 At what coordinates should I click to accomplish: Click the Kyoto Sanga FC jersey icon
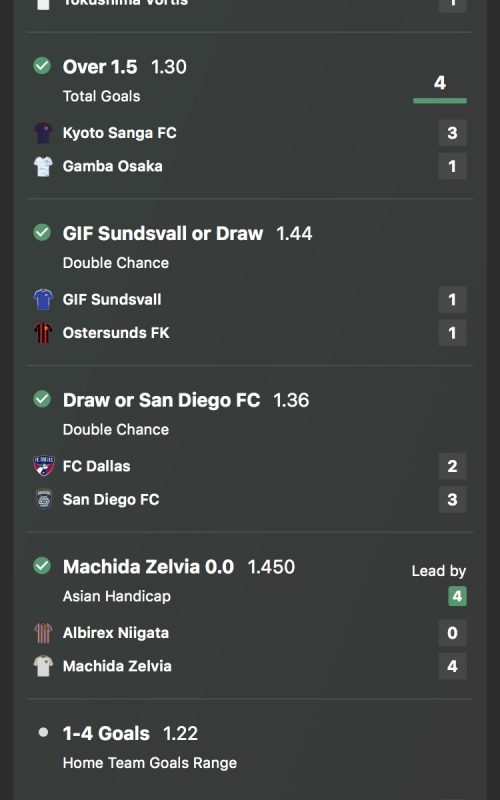click(x=43, y=133)
